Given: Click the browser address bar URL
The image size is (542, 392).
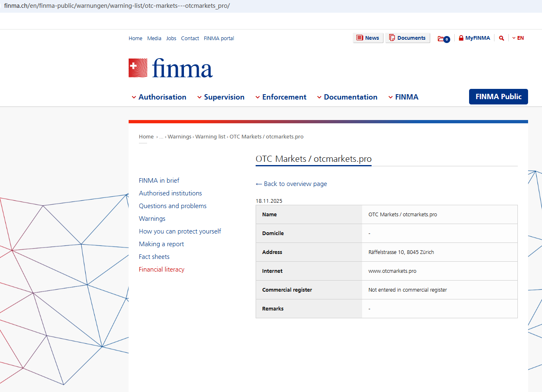Looking at the screenshot, I should [117, 6].
